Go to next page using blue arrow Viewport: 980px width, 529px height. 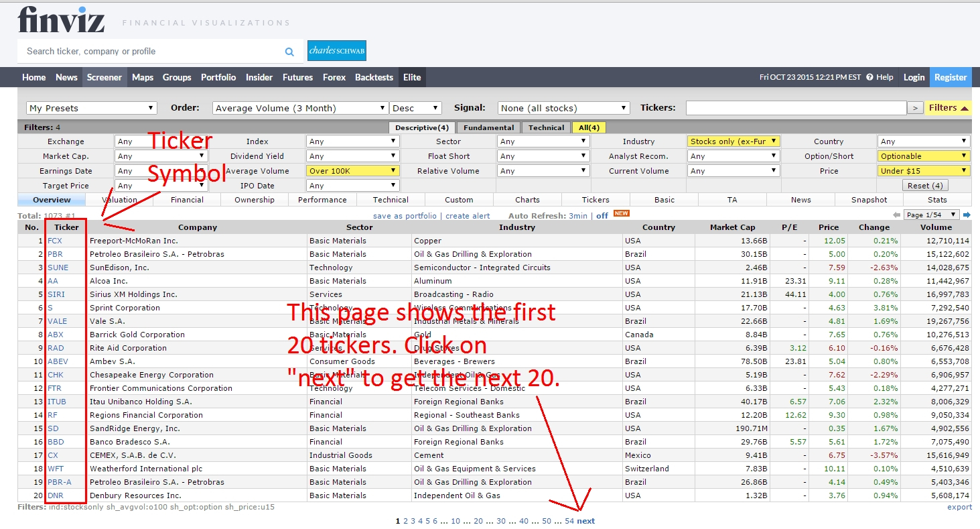967,215
